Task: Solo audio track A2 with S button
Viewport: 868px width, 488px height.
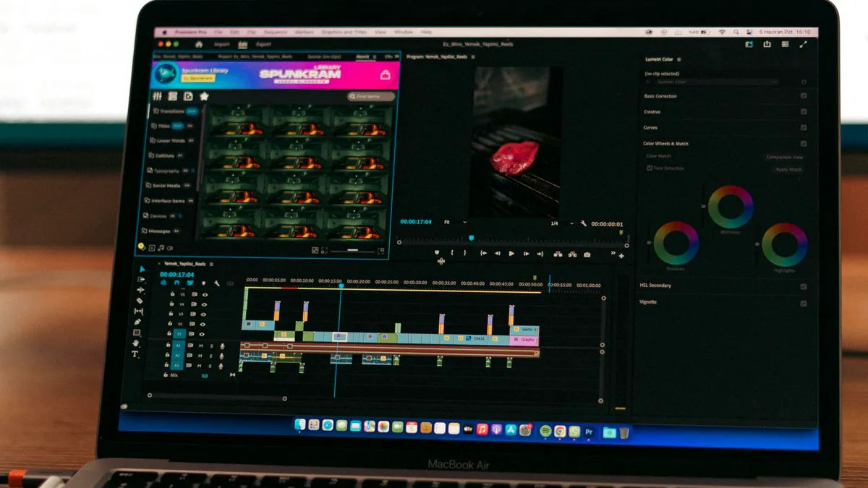Action: [210, 356]
